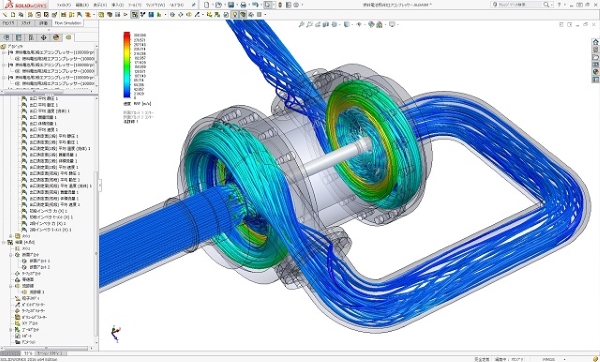
Task: Select the Cut Plot 2 tree item
Action: point(40,267)
